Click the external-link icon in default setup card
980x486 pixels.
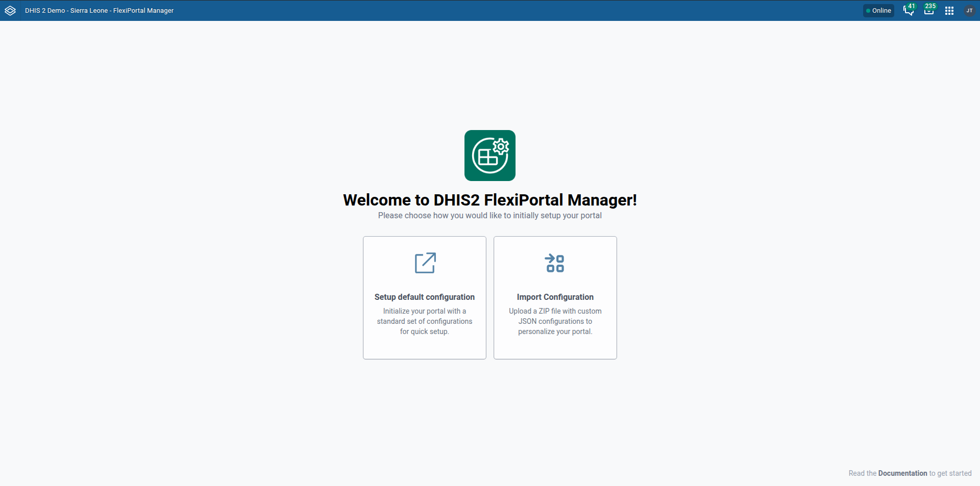pyautogui.click(x=425, y=263)
